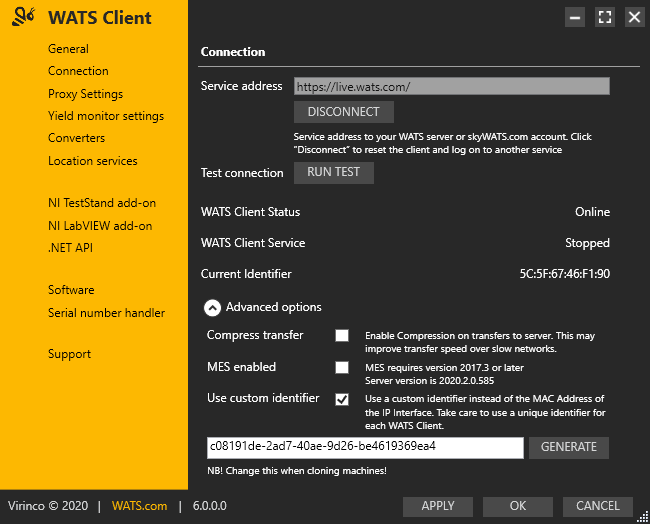This screenshot has height=524, width=650.
Task: Go to Proxy Settings
Action: tap(85, 94)
